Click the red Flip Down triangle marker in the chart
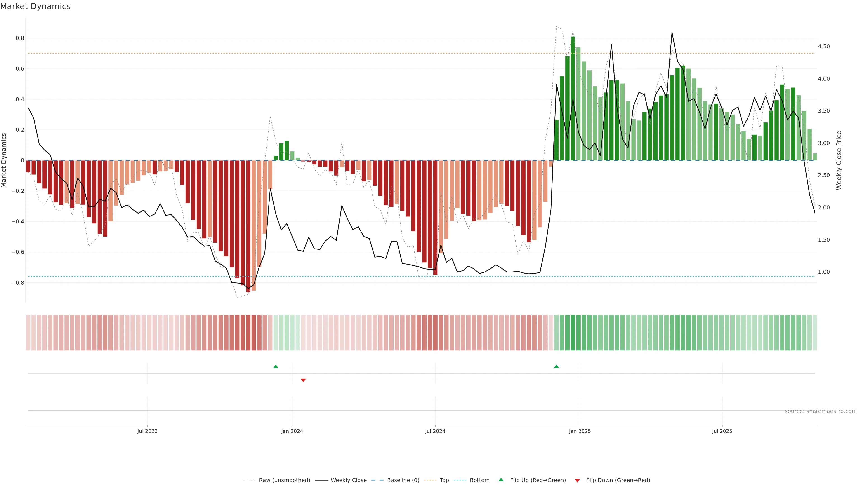 tap(303, 380)
